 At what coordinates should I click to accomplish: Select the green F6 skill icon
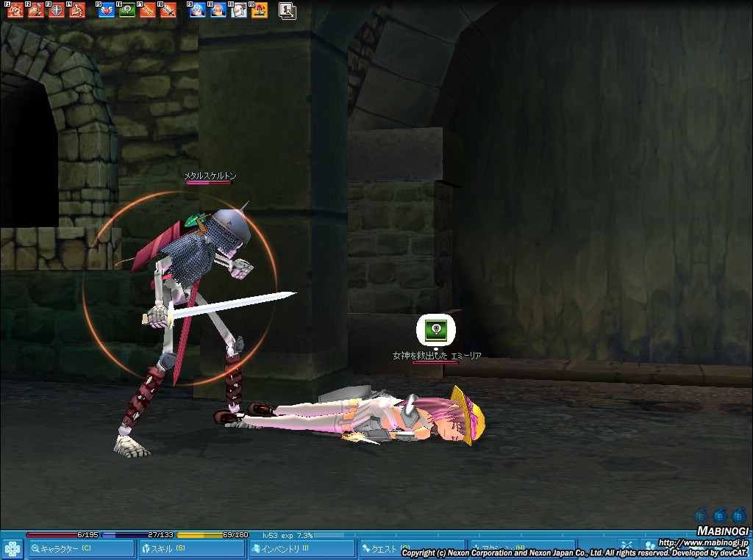coord(127,11)
